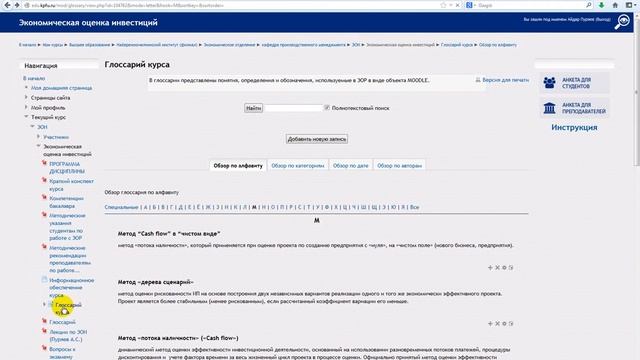Show all entries with Все link
Image resolution: width=640 pixels, height=360 pixels.
[x=414, y=207]
